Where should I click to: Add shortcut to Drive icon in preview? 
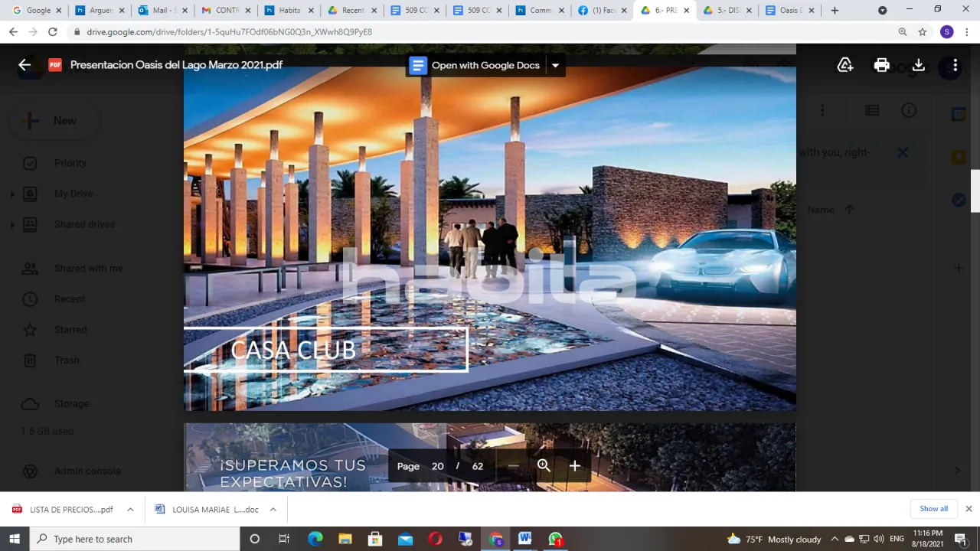pos(845,65)
